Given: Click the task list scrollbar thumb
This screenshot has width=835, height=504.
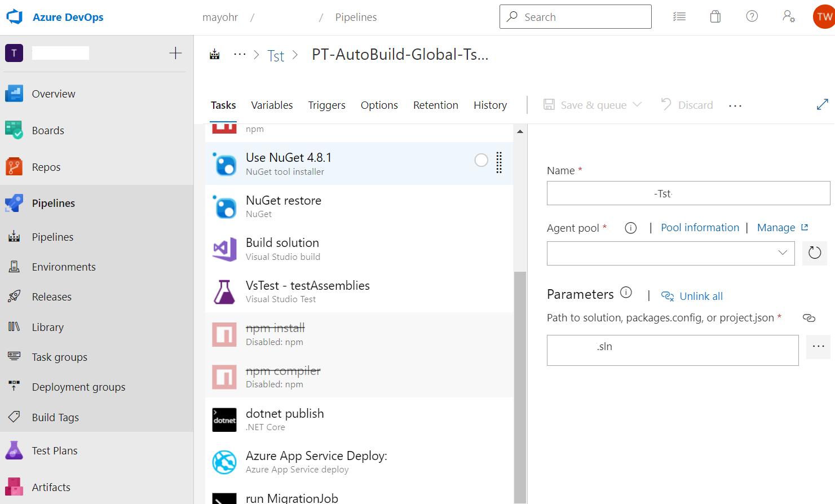Looking at the screenshot, I should (520, 387).
